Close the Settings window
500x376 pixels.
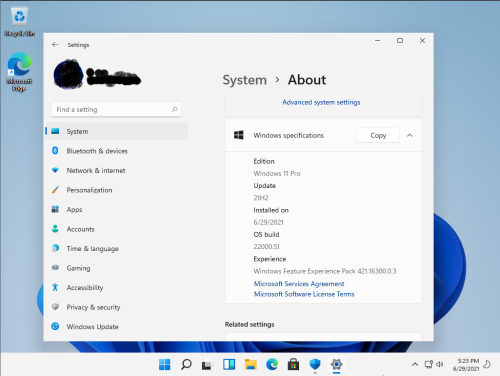pos(422,40)
